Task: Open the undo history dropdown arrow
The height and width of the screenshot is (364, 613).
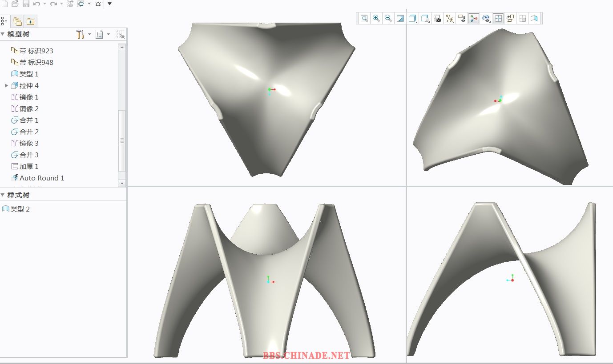Action: pos(44,4)
